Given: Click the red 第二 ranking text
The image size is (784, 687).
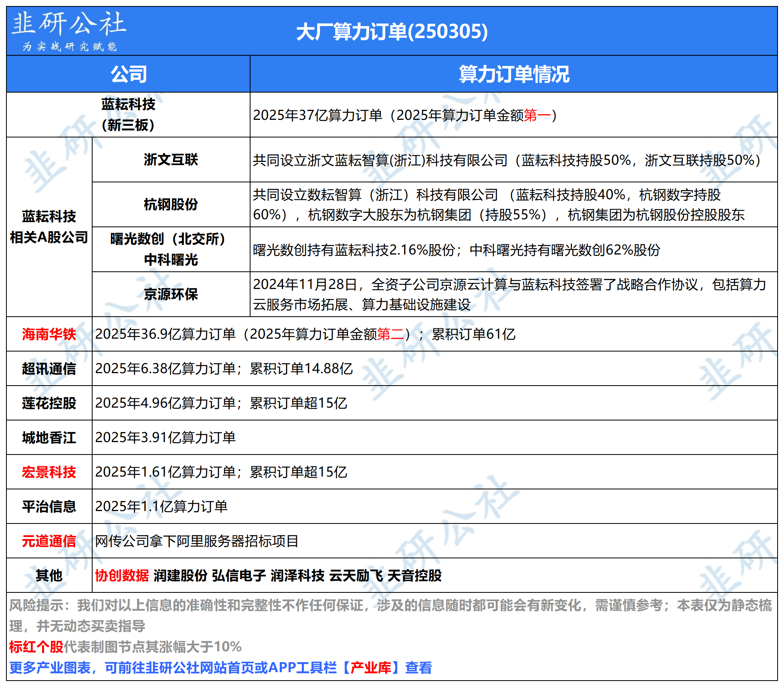Looking at the screenshot, I should pos(391,334).
